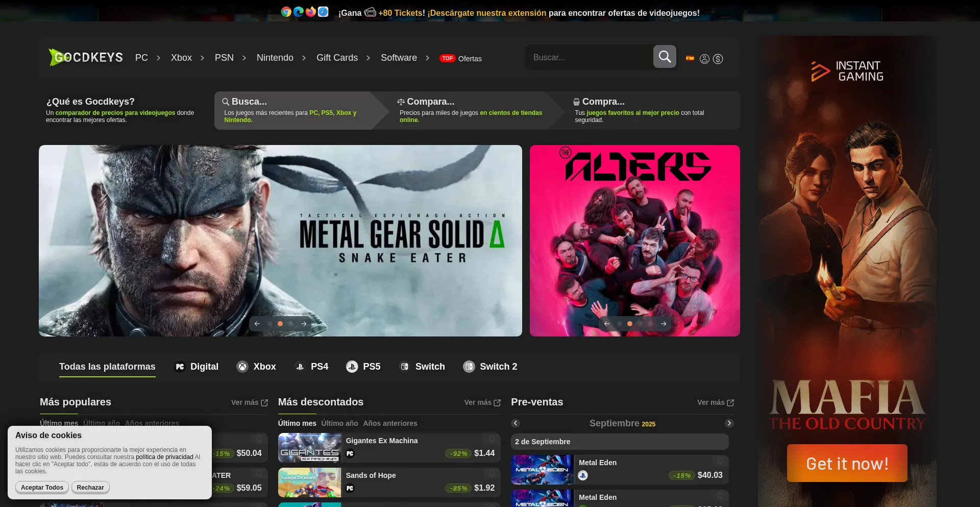
Task: Show next slide in Metal Gear carousel
Action: 304,324
